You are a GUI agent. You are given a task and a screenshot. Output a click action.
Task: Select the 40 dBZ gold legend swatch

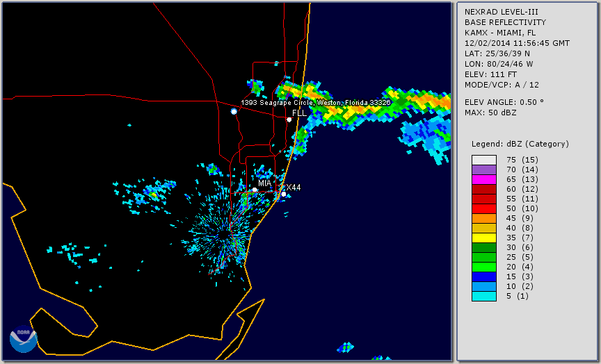point(484,228)
